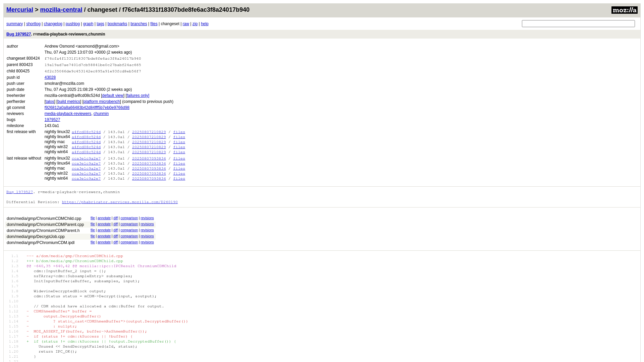
Task: View the raw changeset
Action: (x=186, y=24)
